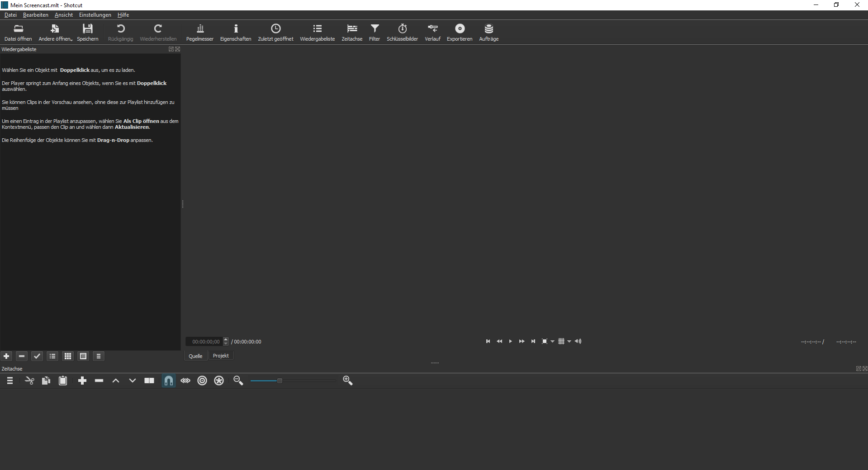Open the Datei menu
The height and width of the screenshot is (470, 868).
(x=10, y=15)
